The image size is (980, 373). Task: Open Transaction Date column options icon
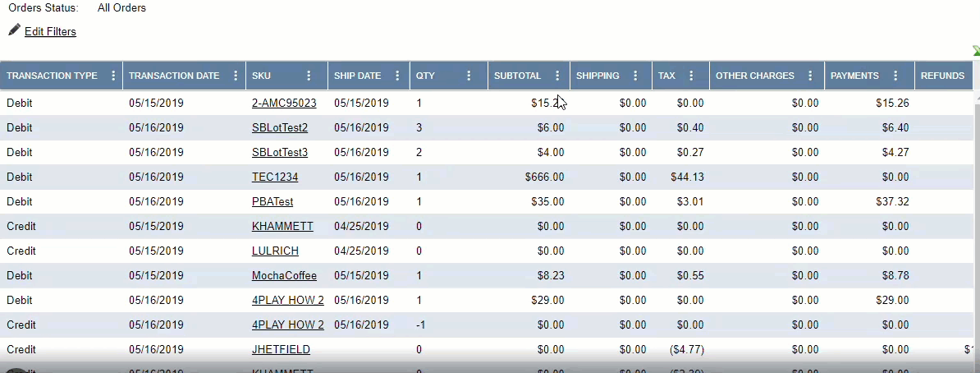[236, 76]
